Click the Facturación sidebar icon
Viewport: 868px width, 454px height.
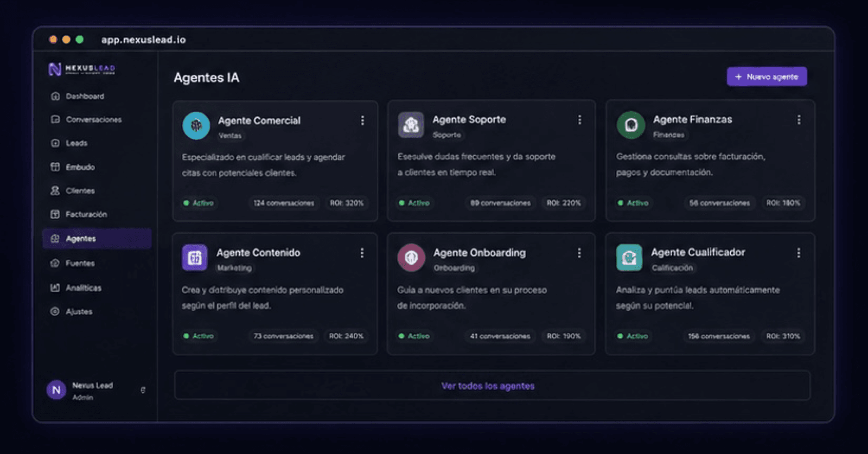pyautogui.click(x=55, y=214)
